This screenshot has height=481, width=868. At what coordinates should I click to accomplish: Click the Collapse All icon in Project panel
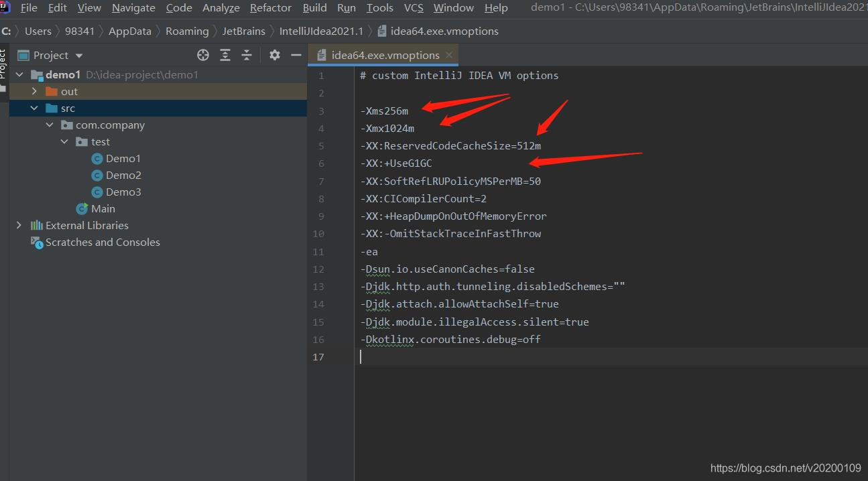[x=247, y=55]
